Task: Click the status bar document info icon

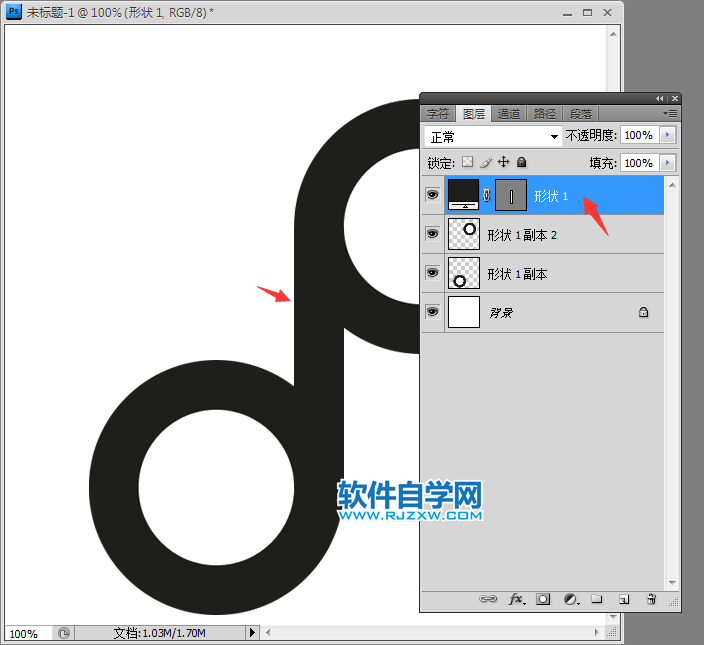Action: pyautogui.click(x=64, y=633)
